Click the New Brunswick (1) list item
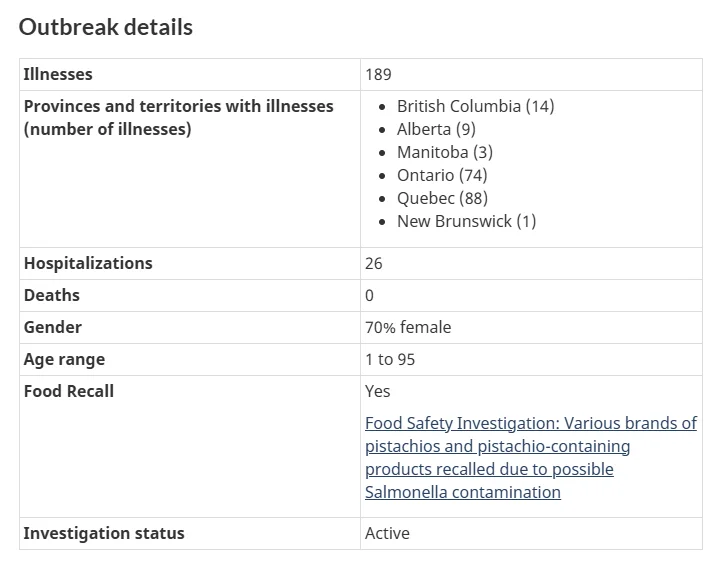 [466, 221]
